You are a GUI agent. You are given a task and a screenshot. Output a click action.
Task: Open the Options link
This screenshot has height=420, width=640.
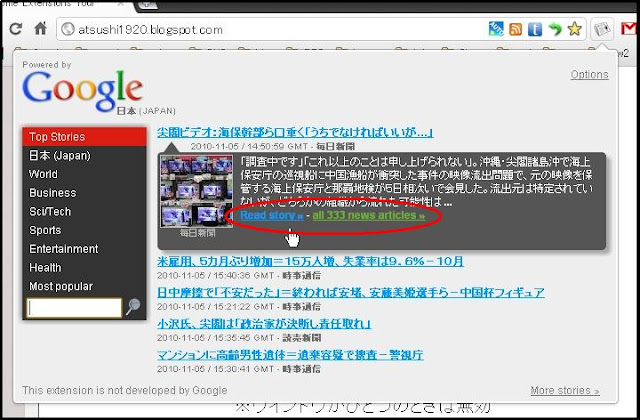[589, 75]
